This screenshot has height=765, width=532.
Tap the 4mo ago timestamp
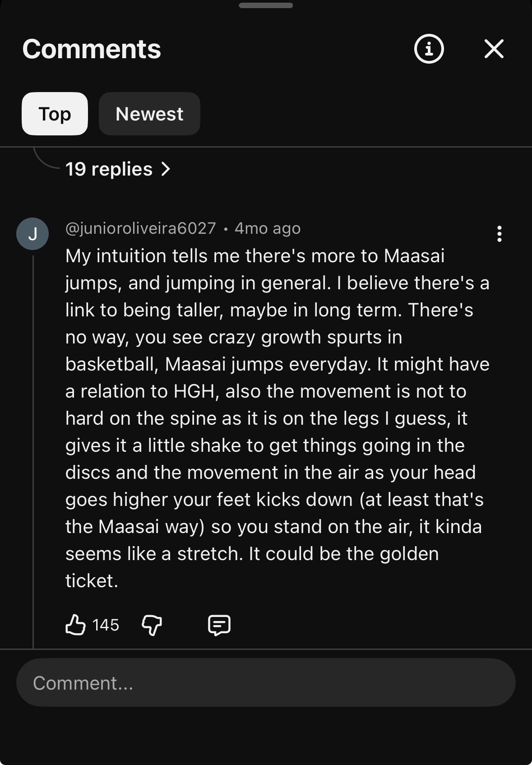click(268, 228)
